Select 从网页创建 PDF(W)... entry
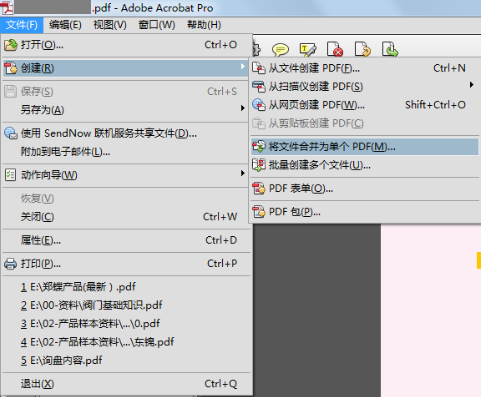The image size is (481, 397). [x=365, y=105]
